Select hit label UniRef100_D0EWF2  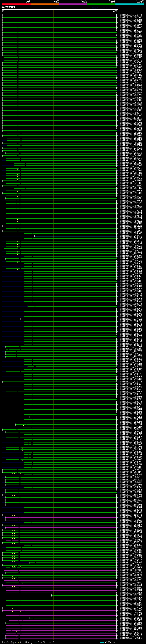pyautogui.click(x=131, y=620)
